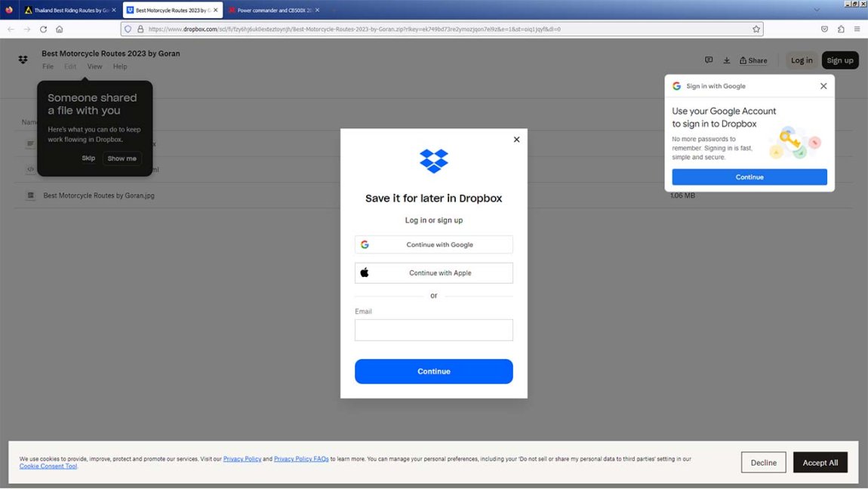The height and width of the screenshot is (489, 868).
Task: Open the Help menu
Action: click(120, 66)
